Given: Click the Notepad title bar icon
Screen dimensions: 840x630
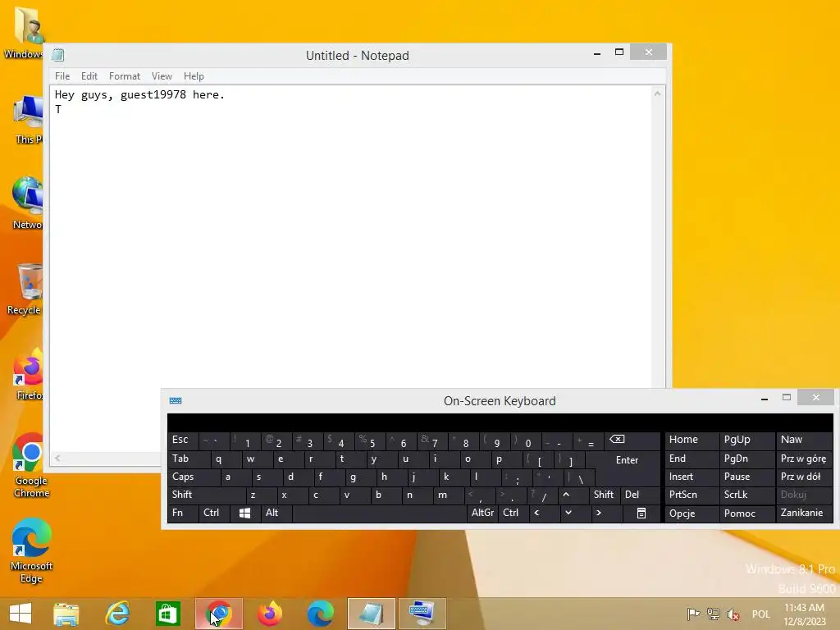Looking at the screenshot, I should [x=58, y=55].
